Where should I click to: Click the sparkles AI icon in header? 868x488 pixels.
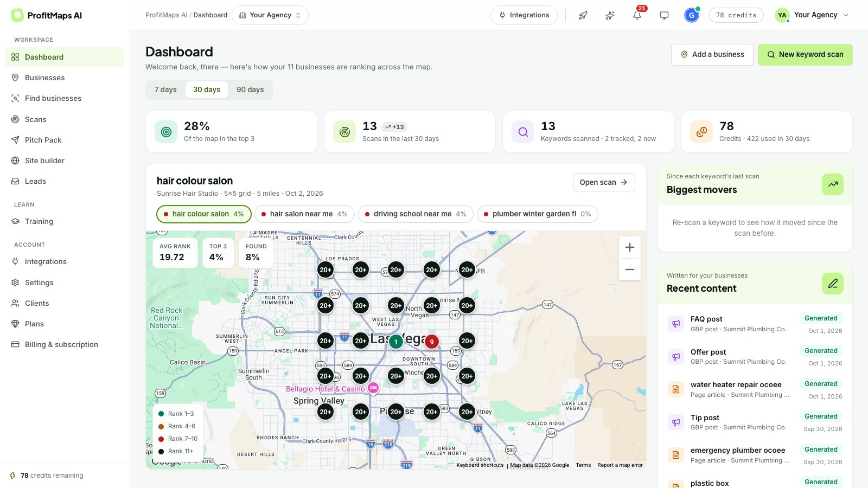[610, 15]
